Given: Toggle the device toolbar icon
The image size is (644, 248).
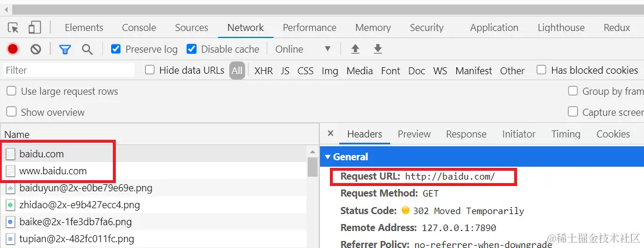Looking at the screenshot, I should pos(35,27).
